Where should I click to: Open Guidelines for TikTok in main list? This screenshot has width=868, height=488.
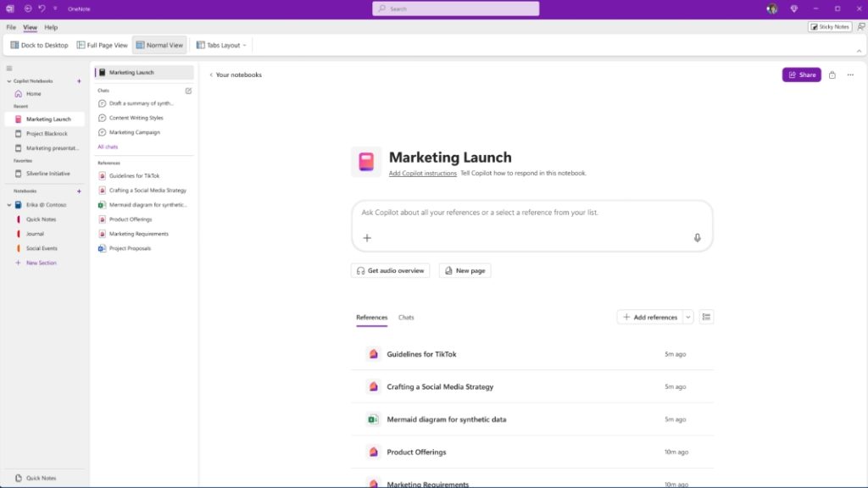click(x=532, y=354)
